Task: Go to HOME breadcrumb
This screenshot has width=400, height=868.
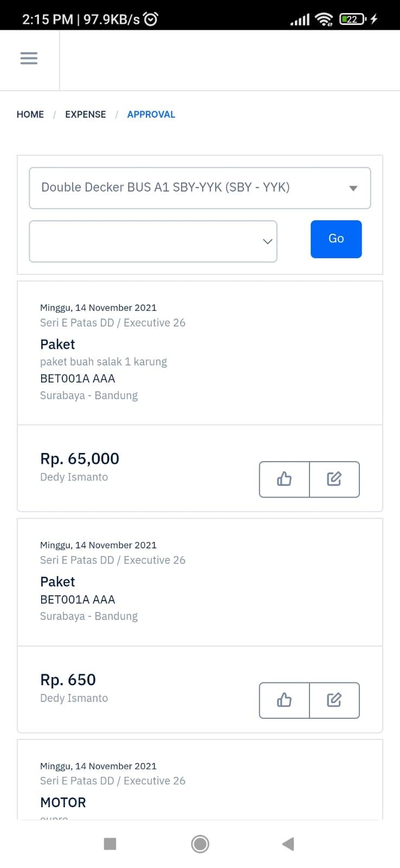Action: (x=30, y=114)
